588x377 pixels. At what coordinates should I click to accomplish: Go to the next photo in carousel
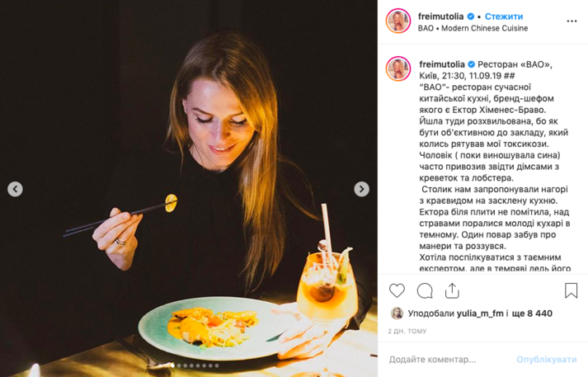click(361, 189)
